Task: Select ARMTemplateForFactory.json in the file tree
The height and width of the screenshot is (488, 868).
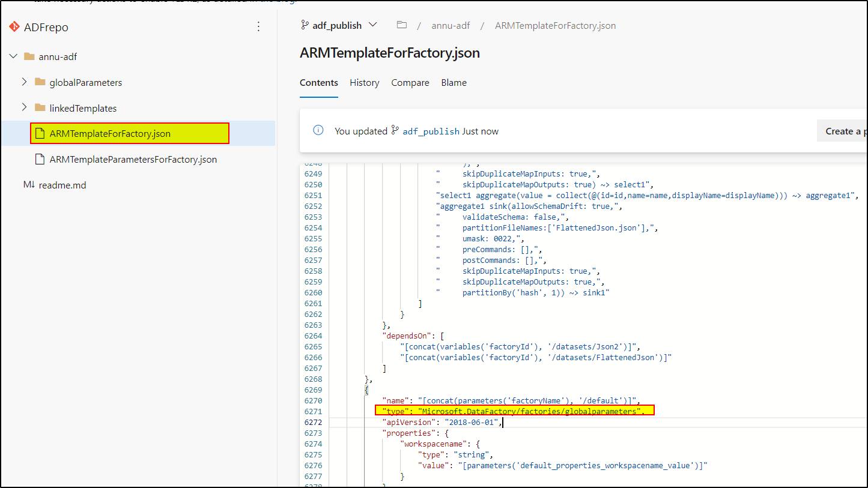Action: (x=110, y=134)
